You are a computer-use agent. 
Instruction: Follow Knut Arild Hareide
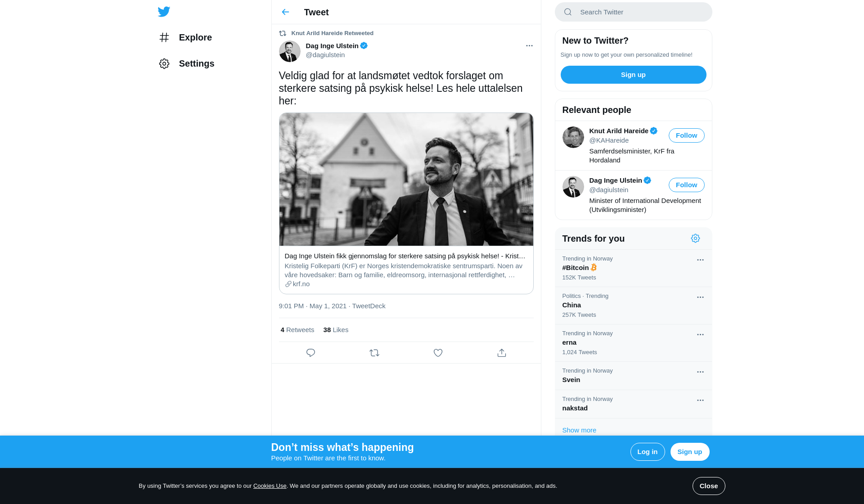(x=687, y=135)
